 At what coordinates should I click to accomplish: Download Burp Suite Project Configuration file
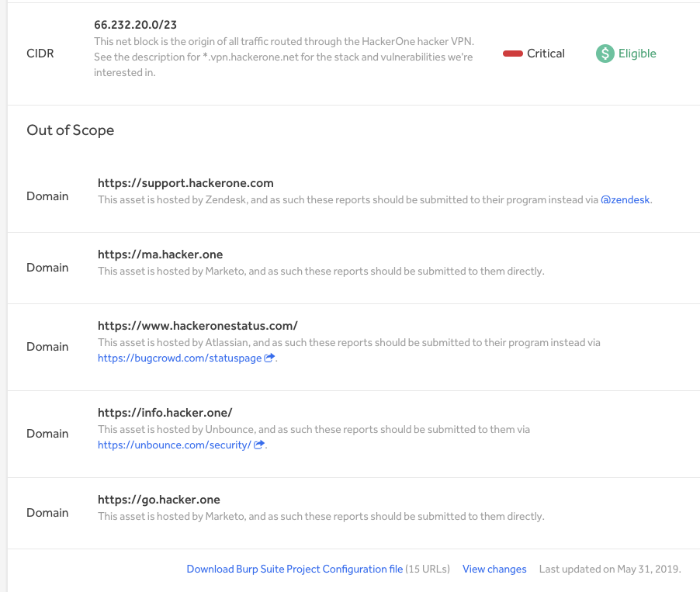295,569
